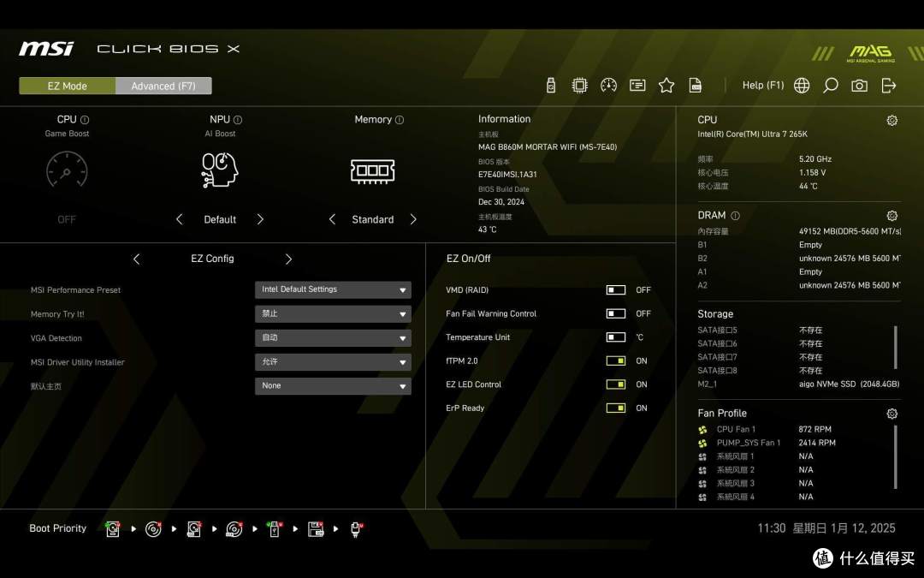The width and height of the screenshot is (924, 578).
Task: Click 49152 MB memory capacity value
Action: 850,231
